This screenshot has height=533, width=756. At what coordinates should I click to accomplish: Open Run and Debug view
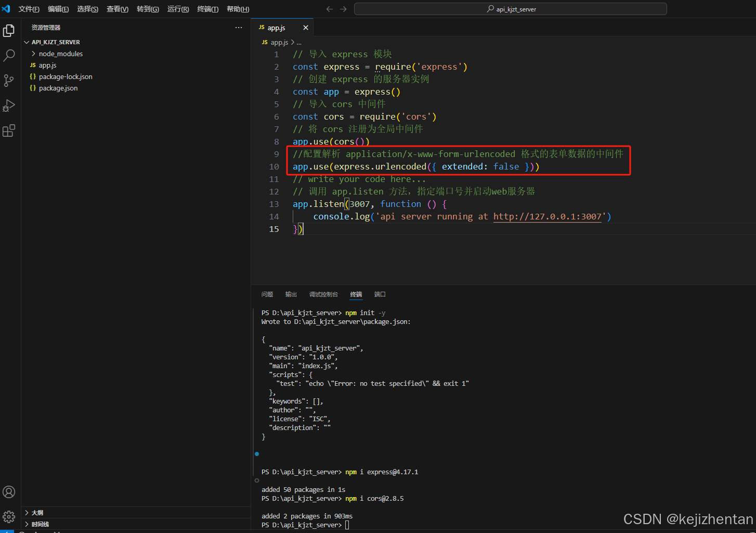tap(9, 106)
